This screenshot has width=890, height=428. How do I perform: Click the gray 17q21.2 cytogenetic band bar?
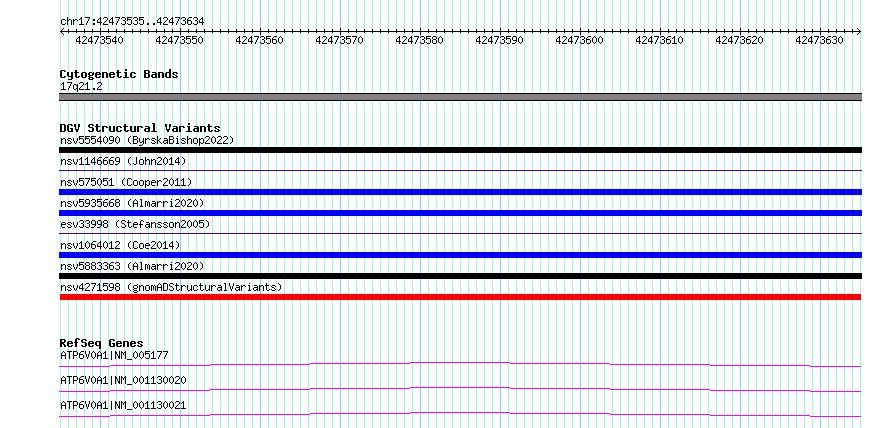(460, 97)
